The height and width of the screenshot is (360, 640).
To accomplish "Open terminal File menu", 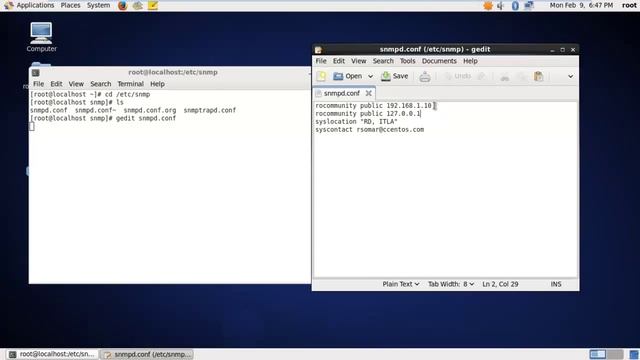I will pos(38,84).
